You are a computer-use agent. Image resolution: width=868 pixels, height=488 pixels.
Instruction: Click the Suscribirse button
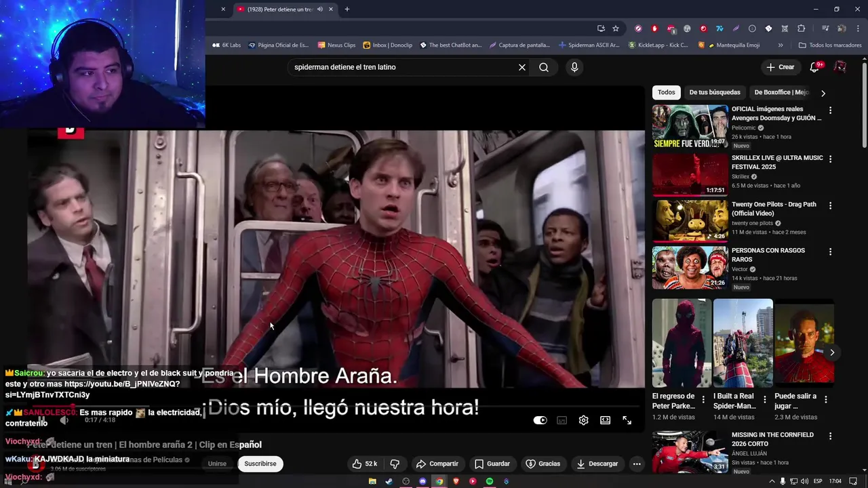point(260,464)
